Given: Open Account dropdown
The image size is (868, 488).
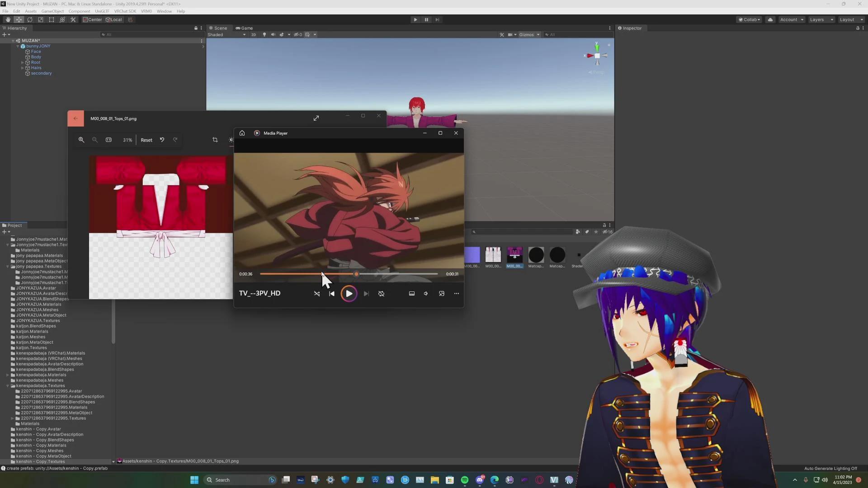Looking at the screenshot, I should click(792, 19).
